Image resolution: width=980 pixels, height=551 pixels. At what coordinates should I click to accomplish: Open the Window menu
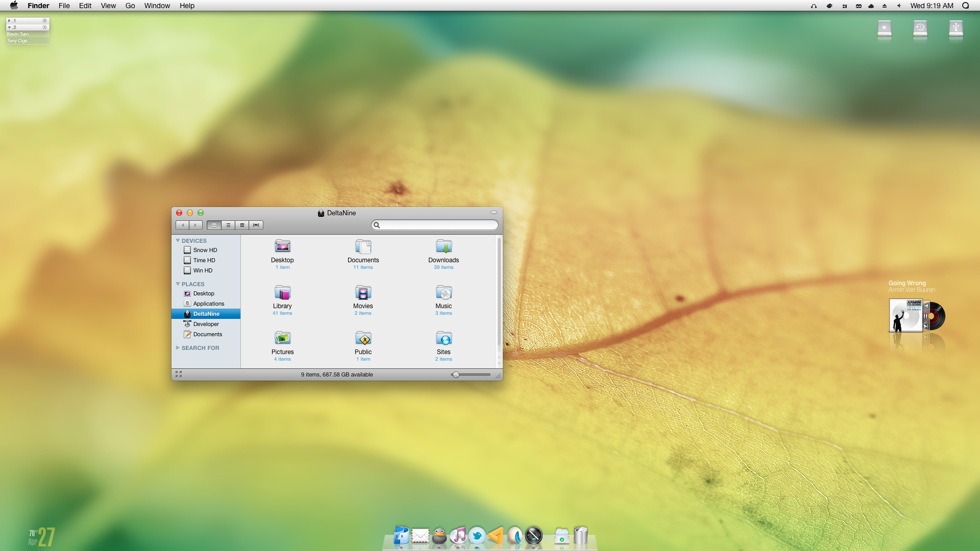(157, 6)
